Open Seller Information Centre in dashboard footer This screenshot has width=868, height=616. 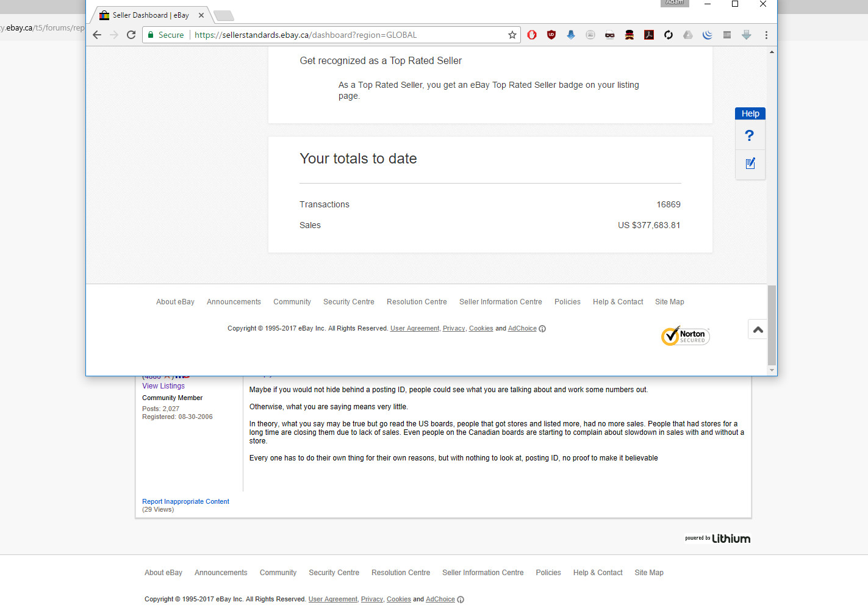pyautogui.click(x=501, y=302)
